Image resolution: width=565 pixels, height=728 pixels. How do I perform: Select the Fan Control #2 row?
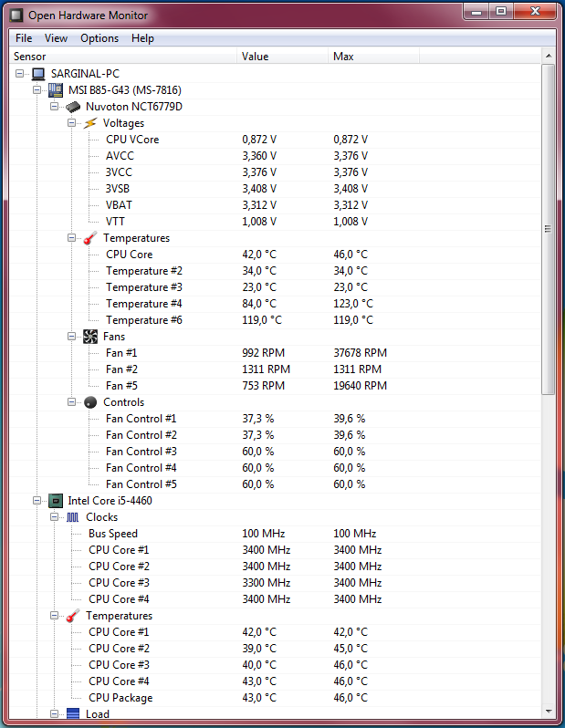click(275, 435)
